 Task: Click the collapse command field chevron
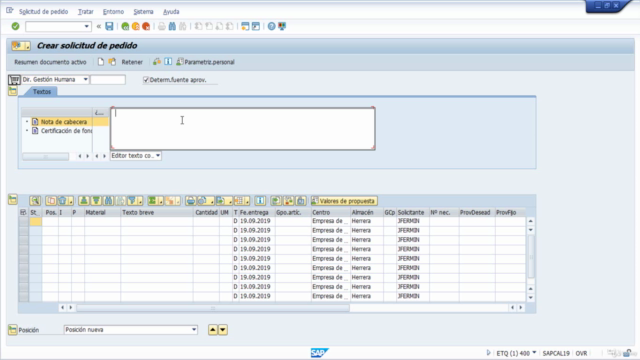[98, 27]
